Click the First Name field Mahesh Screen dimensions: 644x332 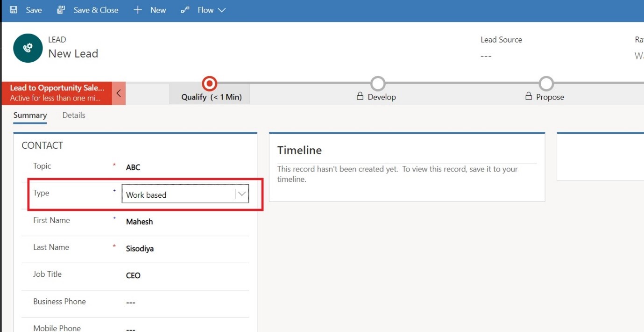pyautogui.click(x=185, y=221)
